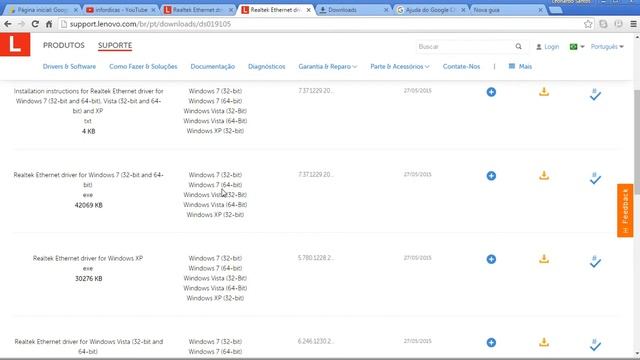Open the Contate-Nos link
This screenshot has height=360, width=640.
pyautogui.click(x=461, y=67)
